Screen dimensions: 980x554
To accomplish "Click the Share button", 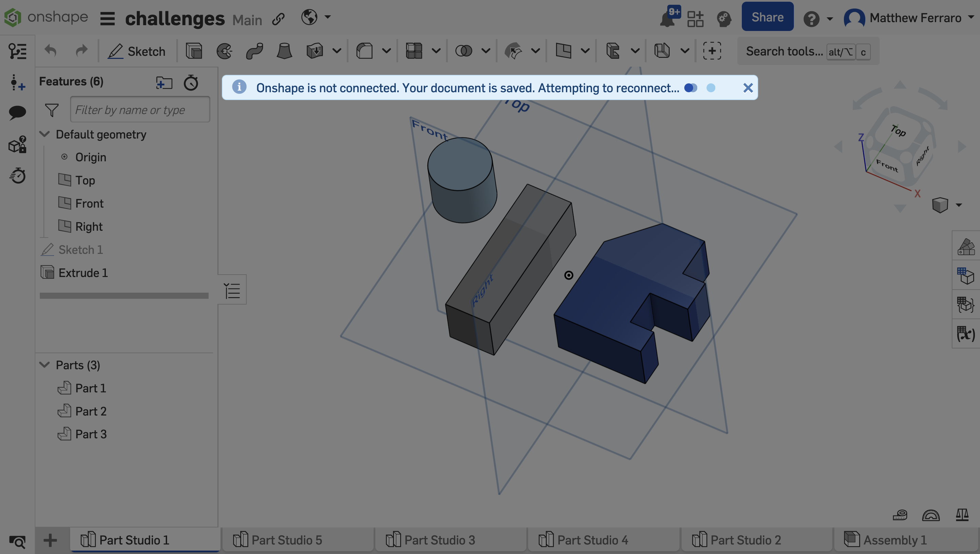I will (767, 17).
